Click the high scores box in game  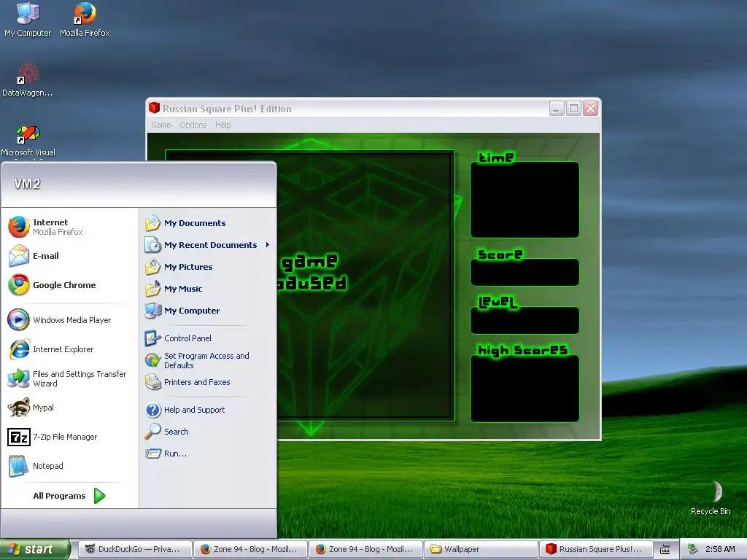pos(525,388)
